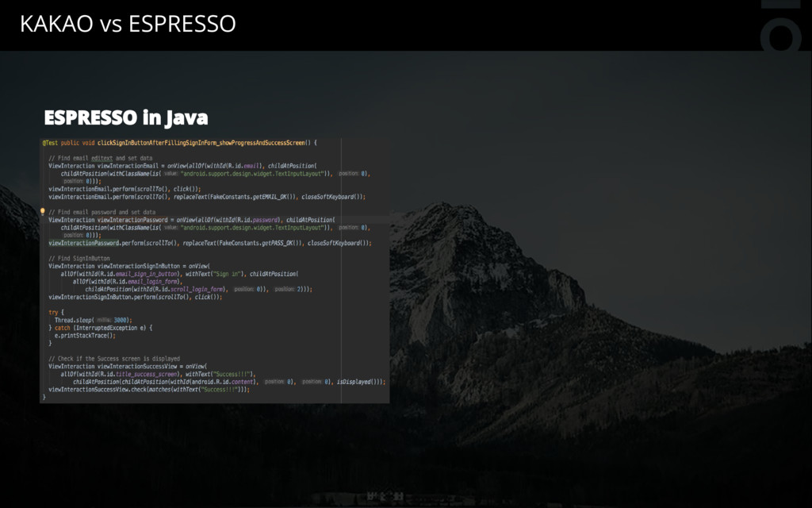The width and height of the screenshot is (812, 508).
Task: Select the line declaring viewInteractionSuccessView
Action: pos(128,367)
